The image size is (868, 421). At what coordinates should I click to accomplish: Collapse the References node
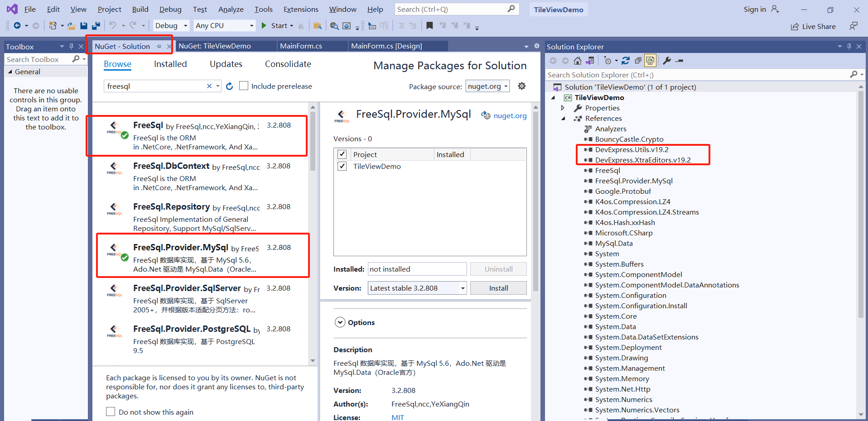point(563,118)
